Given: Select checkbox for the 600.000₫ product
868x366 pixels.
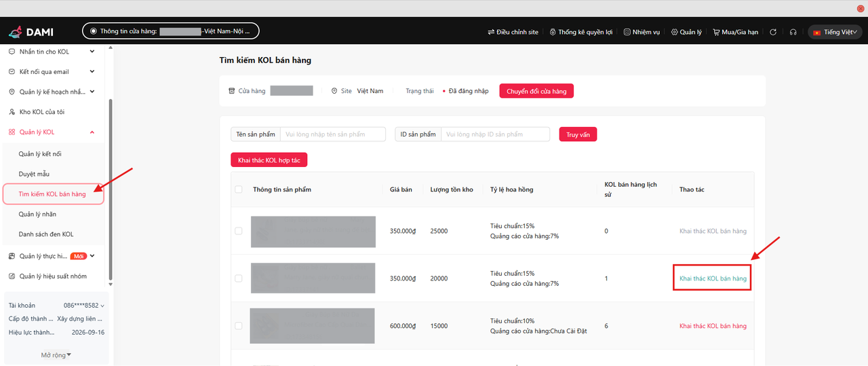Looking at the screenshot, I should click(x=238, y=326).
